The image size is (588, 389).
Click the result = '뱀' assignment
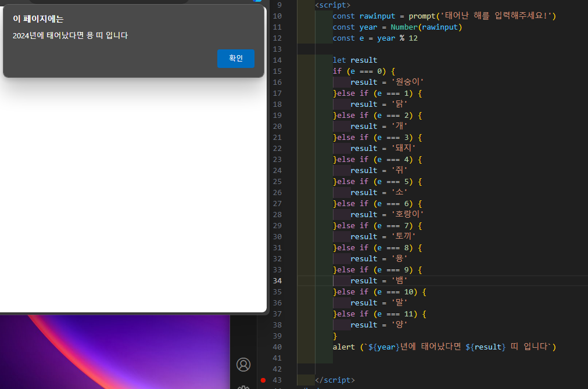click(379, 280)
